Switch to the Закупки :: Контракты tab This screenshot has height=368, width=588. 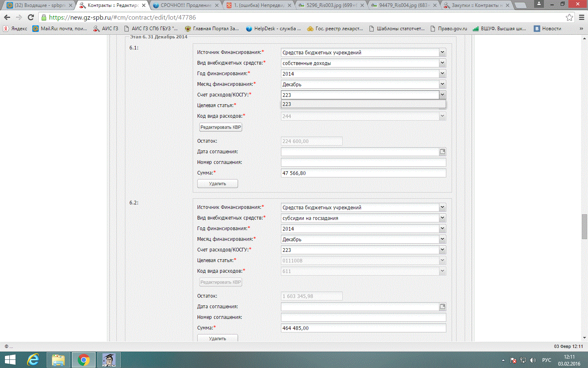point(477,5)
